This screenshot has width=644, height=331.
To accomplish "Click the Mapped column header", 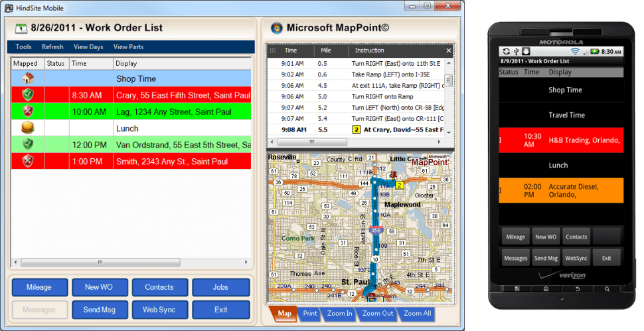I will [x=27, y=63].
